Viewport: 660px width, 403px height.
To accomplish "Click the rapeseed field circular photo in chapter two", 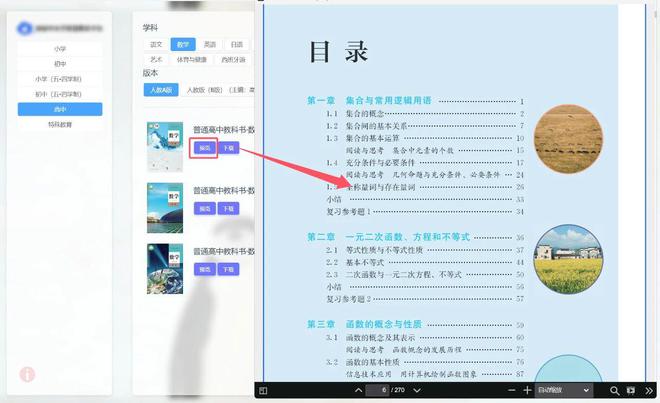I will pos(568,259).
